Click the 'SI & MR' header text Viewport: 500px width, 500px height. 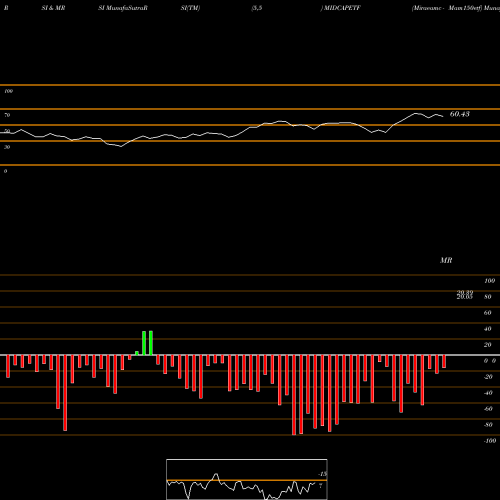53,8
